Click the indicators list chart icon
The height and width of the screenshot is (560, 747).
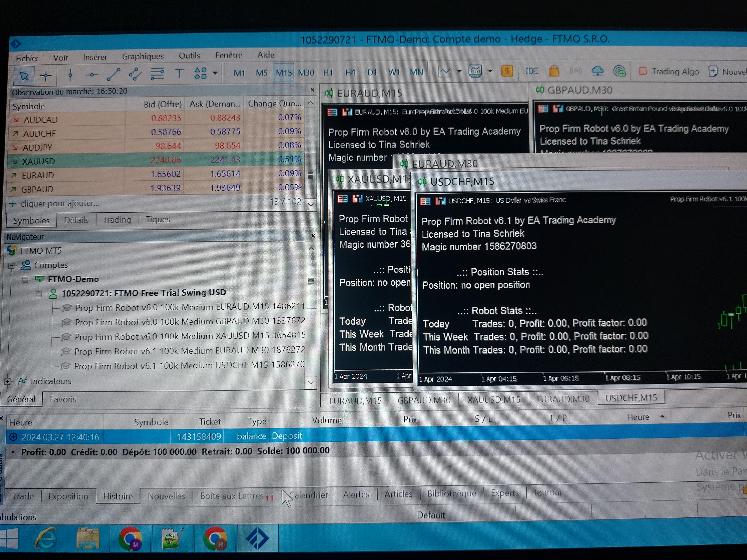coord(475,71)
